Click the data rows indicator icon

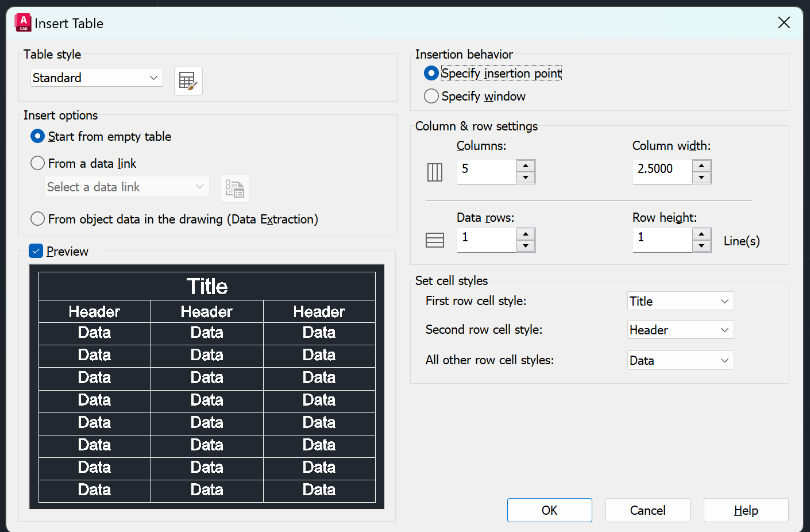(434, 240)
